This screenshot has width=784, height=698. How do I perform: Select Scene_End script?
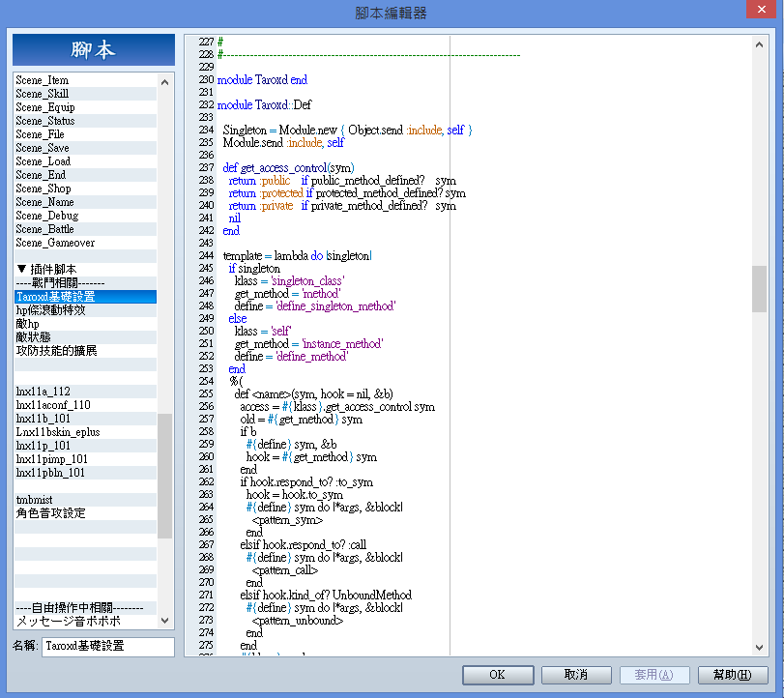click(x=85, y=175)
